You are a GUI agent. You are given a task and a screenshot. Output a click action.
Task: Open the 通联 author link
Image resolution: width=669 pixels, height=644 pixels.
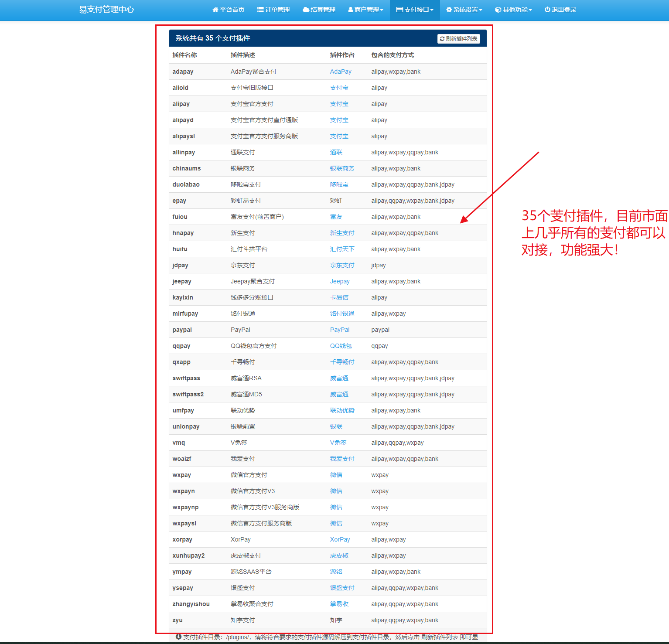336,152
